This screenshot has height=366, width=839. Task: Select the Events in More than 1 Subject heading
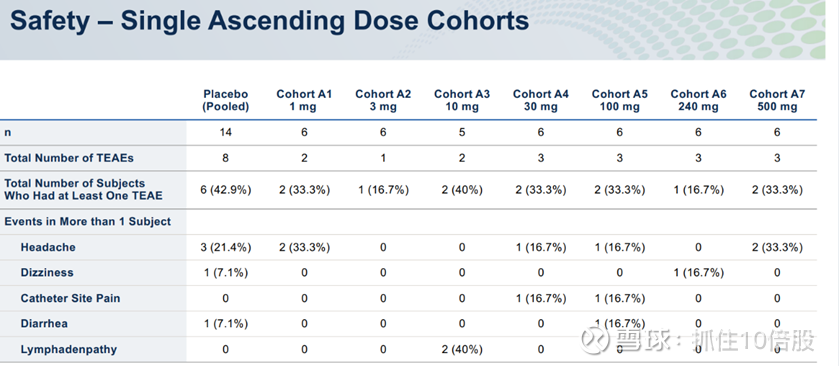[x=88, y=222]
